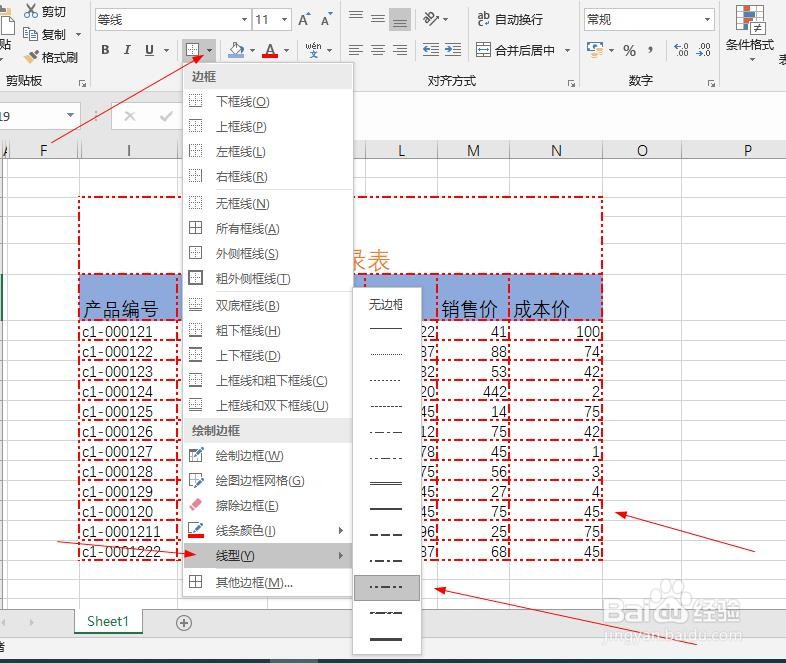Align text to the bottom

pos(400,20)
